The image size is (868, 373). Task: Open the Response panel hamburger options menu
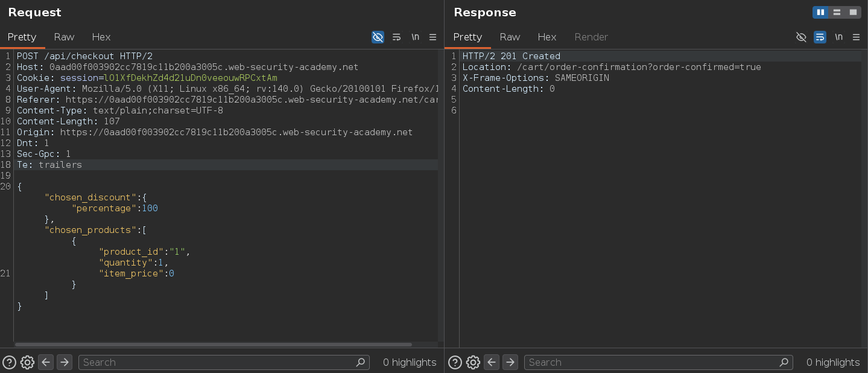pos(856,37)
